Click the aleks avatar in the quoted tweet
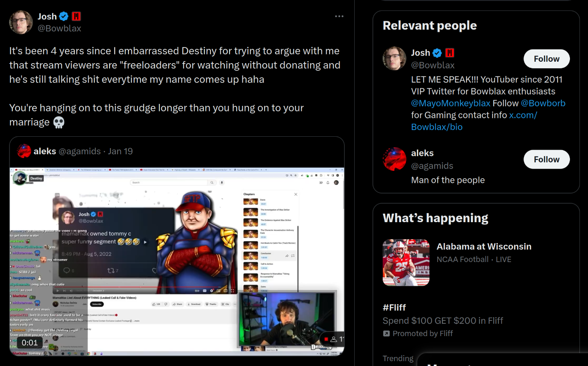The width and height of the screenshot is (588, 366). (x=24, y=151)
